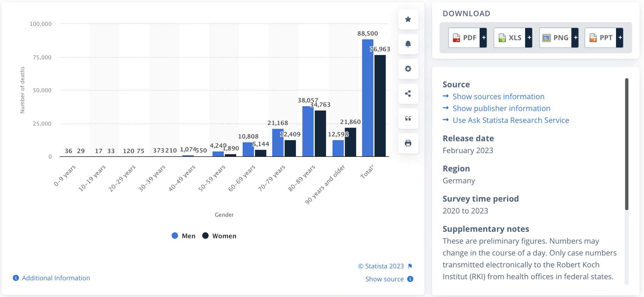Click the '100,000' y-axis value
Image resolution: width=644 pixels, height=297 pixels.
pos(41,24)
